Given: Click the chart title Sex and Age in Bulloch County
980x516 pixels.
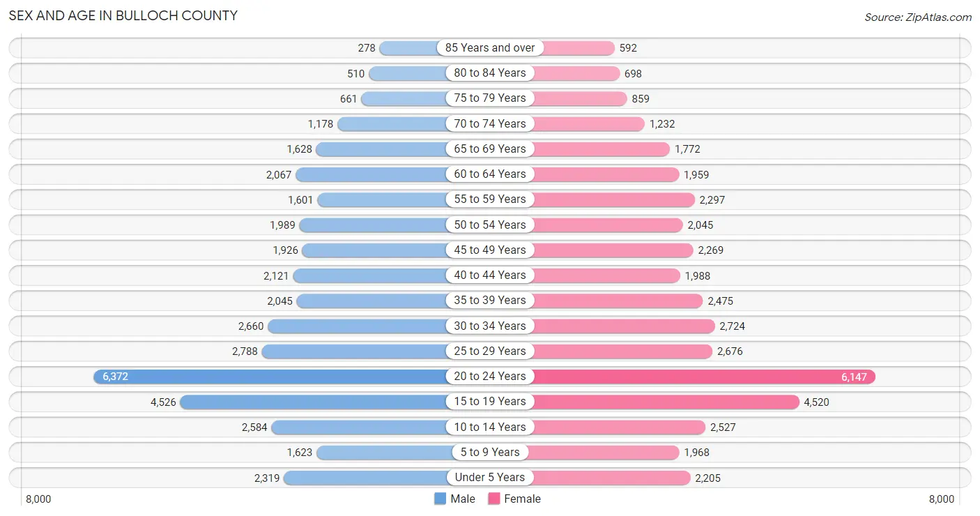Looking at the screenshot, I should click(x=123, y=15).
